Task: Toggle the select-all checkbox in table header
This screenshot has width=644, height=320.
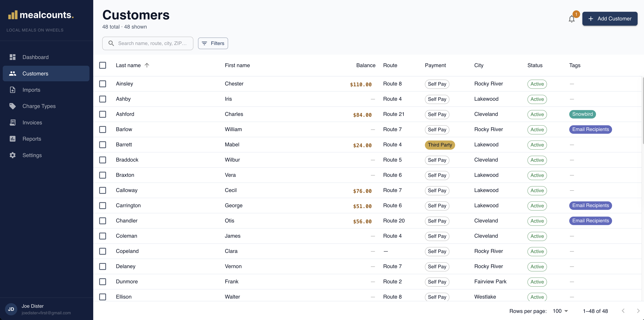Action: click(103, 65)
